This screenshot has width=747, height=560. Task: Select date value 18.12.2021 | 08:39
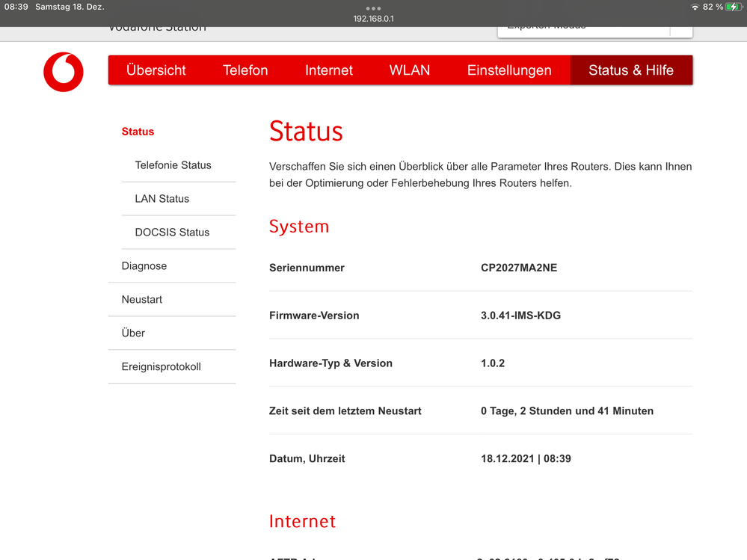click(x=526, y=458)
